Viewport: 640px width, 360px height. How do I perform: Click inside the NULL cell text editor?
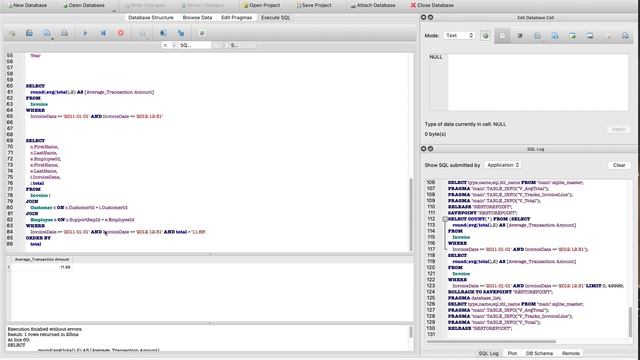coord(538,82)
